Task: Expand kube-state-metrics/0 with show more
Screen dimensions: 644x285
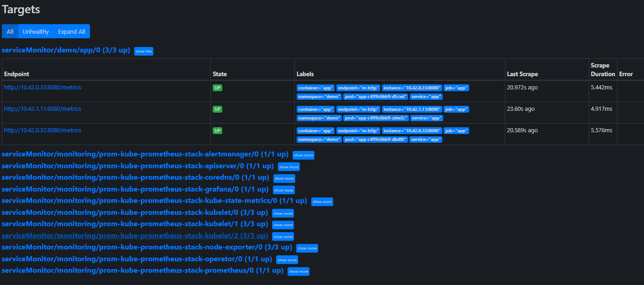Action: (322, 202)
